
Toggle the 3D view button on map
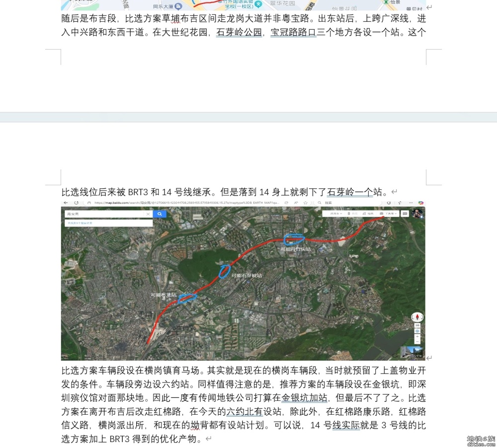point(417,325)
